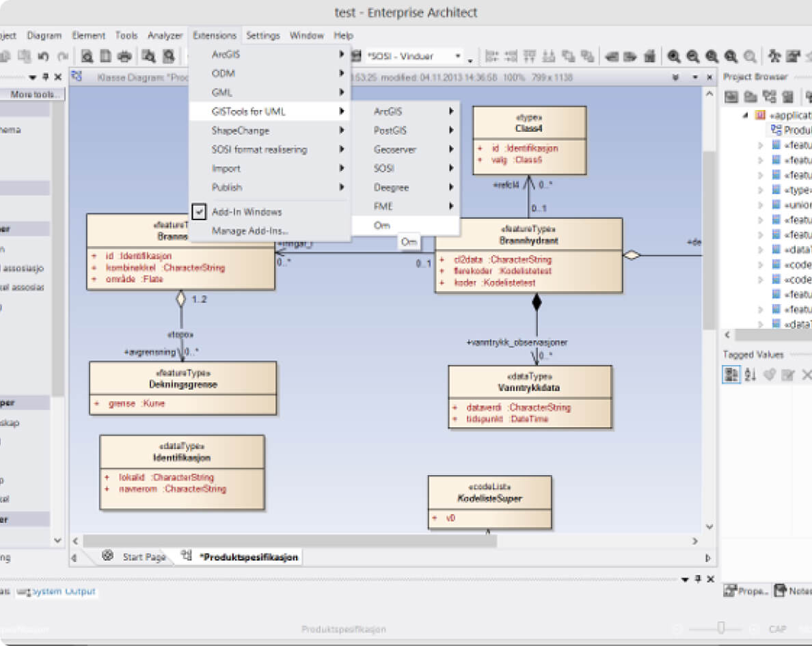
Task: Click the diagram horizontal scrollbar right arrow
Action: 695,541
